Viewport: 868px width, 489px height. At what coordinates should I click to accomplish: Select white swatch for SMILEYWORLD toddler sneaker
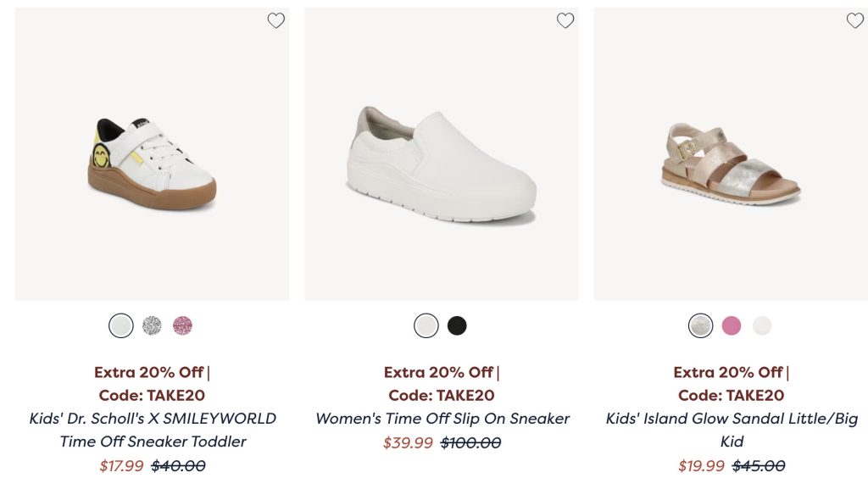(x=121, y=325)
